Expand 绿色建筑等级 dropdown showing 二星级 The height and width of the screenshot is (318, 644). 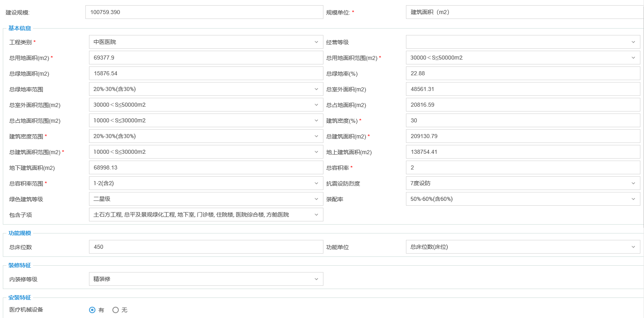[x=206, y=199]
